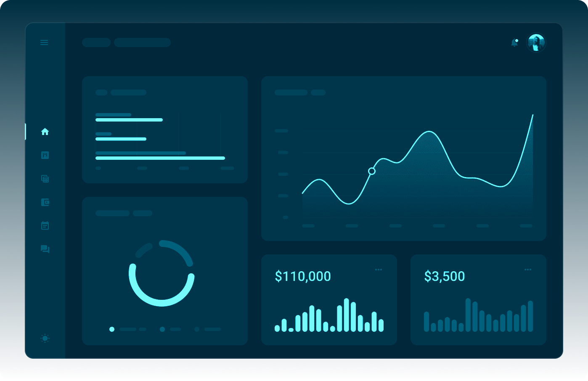Viewport: 588px width, 381px height.
Task: Open the calendar sidebar icon
Action: (45, 225)
